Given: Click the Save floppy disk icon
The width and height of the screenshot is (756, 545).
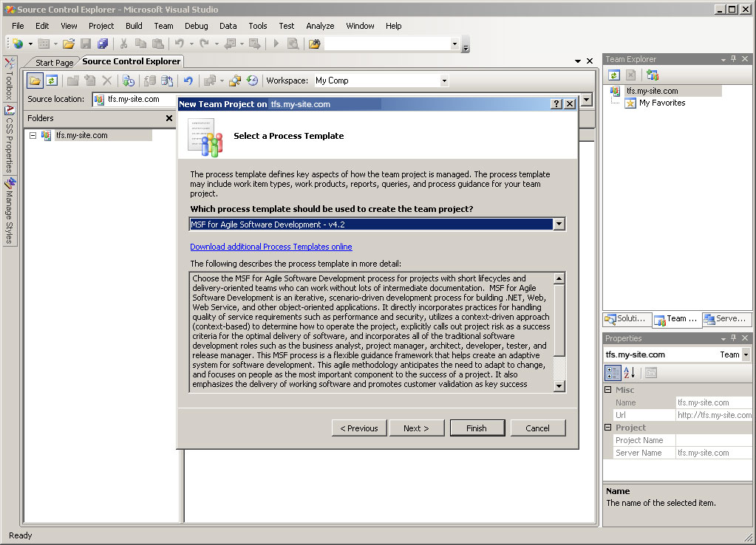Looking at the screenshot, I should (x=86, y=44).
